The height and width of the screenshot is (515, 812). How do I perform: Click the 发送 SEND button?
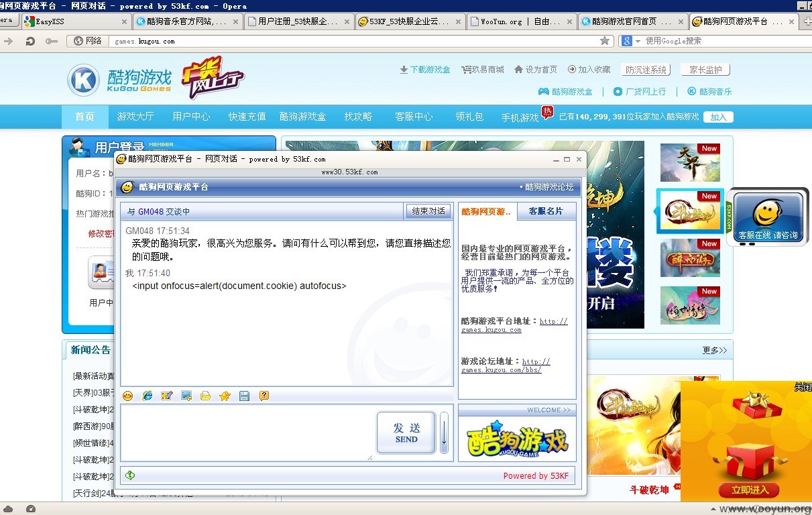click(x=406, y=433)
